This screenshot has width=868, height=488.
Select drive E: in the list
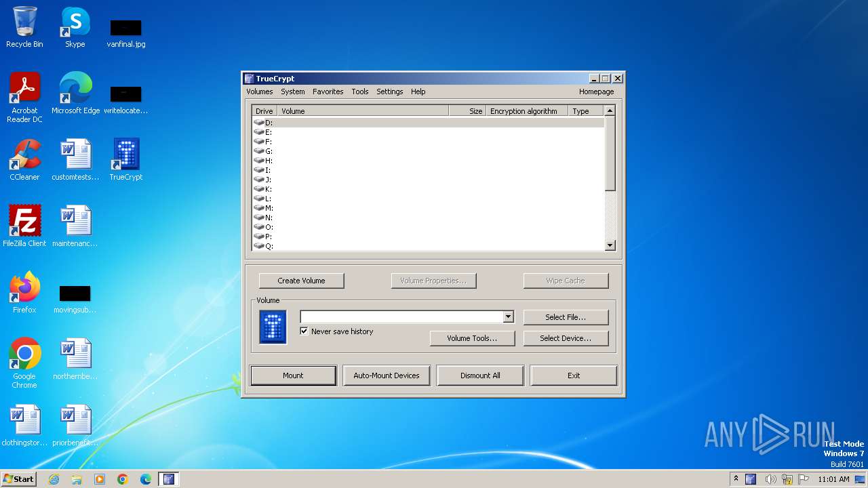pos(428,132)
